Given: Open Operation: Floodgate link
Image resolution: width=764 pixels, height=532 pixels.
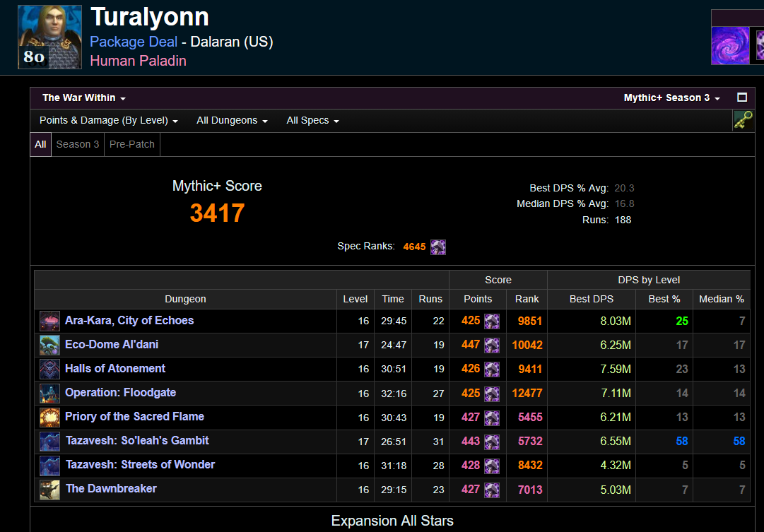Looking at the screenshot, I should (x=120, y=393).
